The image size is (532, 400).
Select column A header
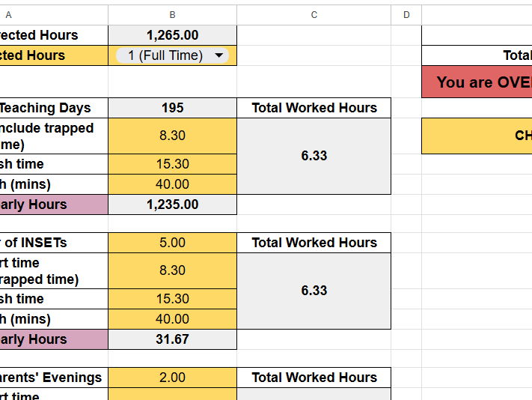click(54, 15)
